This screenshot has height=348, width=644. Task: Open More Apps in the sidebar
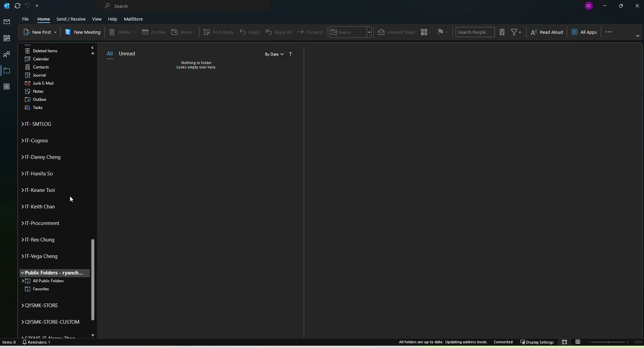click(x=7, y=87)
